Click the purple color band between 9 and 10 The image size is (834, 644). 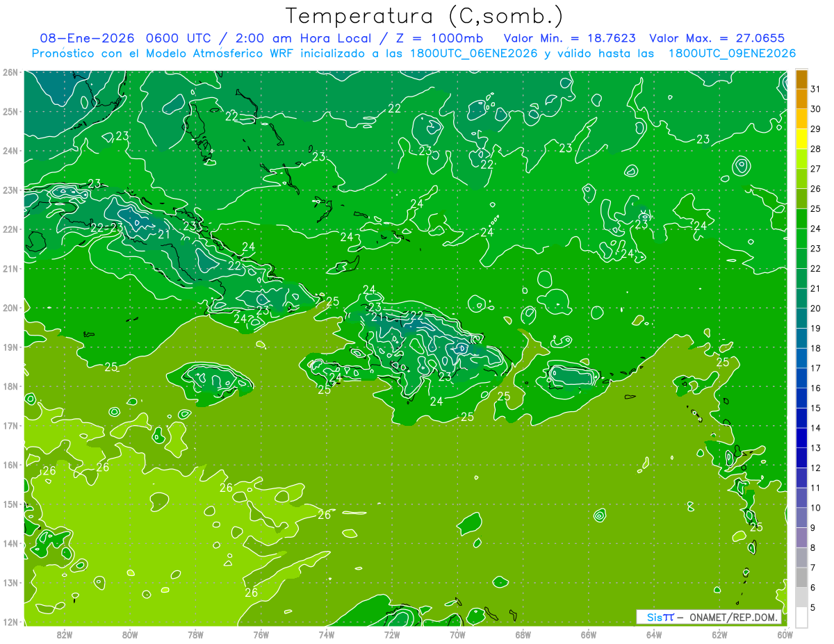point(801,518)
